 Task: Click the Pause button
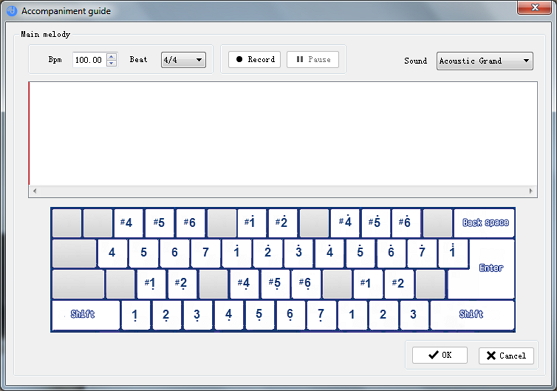(x=313, y=59)
